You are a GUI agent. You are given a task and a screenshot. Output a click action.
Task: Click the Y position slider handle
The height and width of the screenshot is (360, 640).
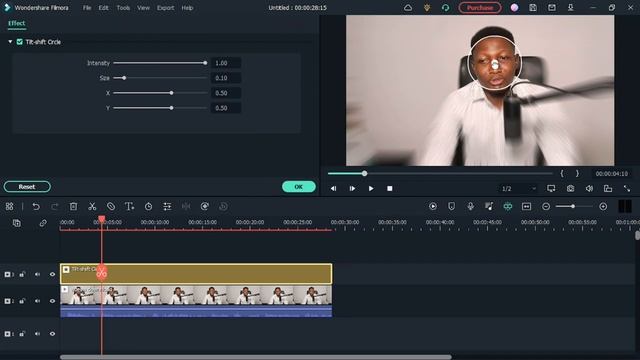pyautogui.click(x=171, y=108)
